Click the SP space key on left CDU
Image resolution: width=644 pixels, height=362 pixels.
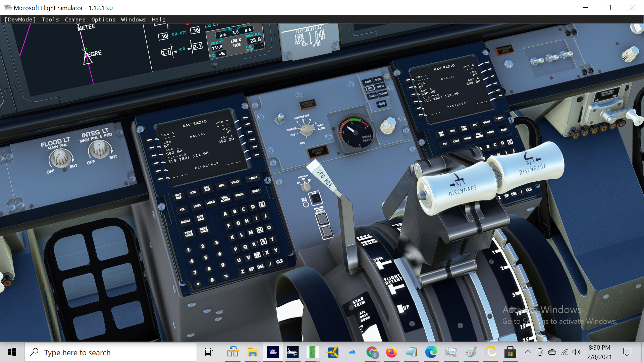click(x=251, y=269)
